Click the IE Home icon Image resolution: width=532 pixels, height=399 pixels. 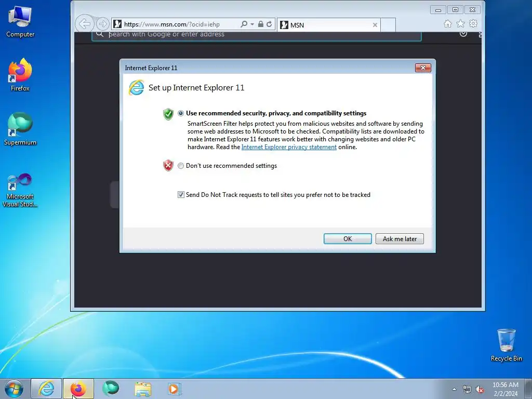click(x=448, y=23)
